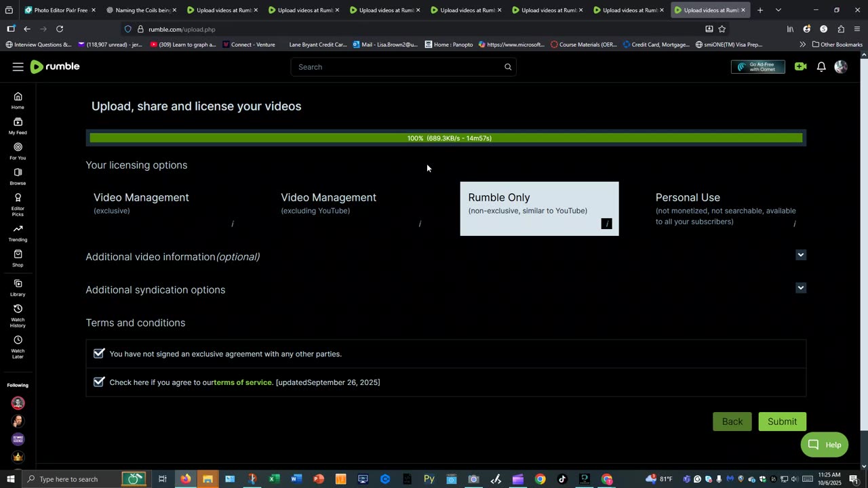Toggle agree to terms of service checkbox
The image size is (868, 488).
[x=99, y=382]
